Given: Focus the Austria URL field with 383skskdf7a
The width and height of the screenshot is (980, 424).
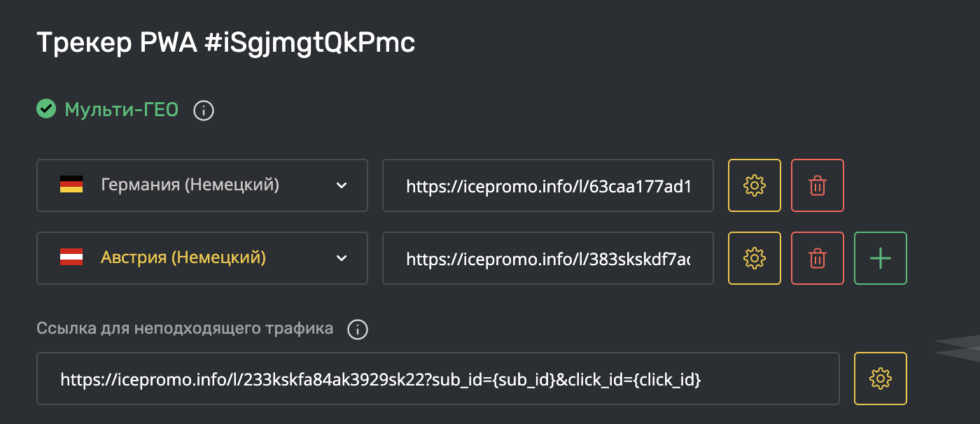Looking at the screenshot, I should pyautogui.click(x=548, y=258).
